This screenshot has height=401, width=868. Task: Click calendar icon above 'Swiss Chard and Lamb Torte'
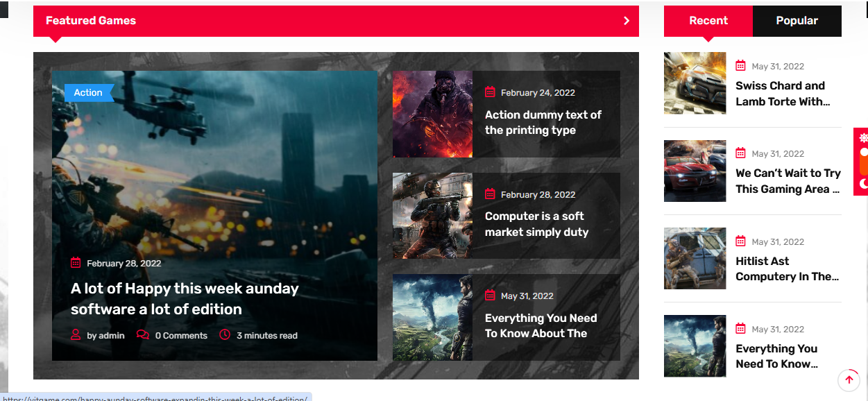click(x=740, y=66)
